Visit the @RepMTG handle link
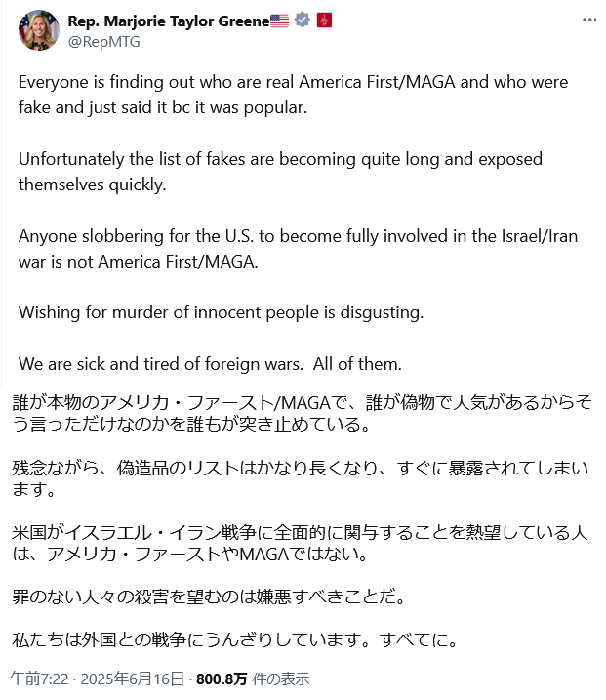This screenshot has width=606, height=700. [x=104, y=42]
